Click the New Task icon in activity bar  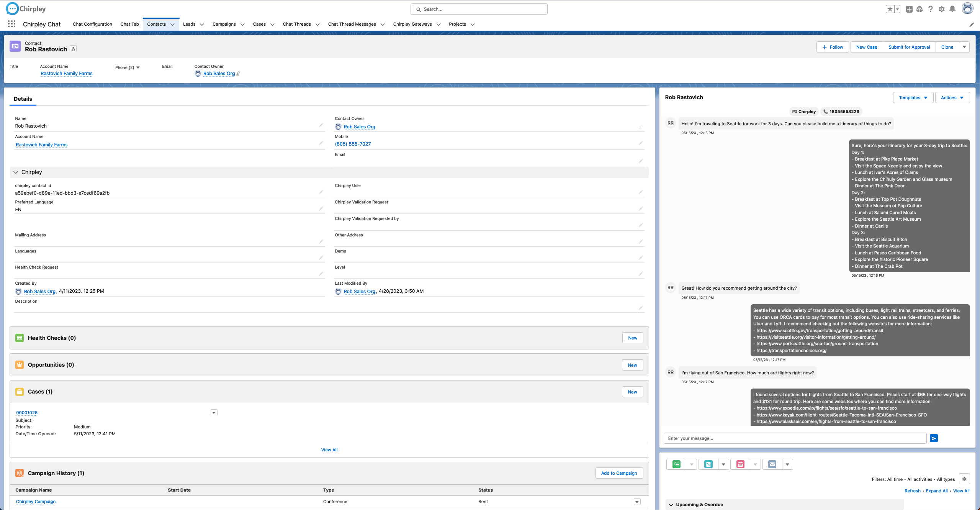pos(676,464)
